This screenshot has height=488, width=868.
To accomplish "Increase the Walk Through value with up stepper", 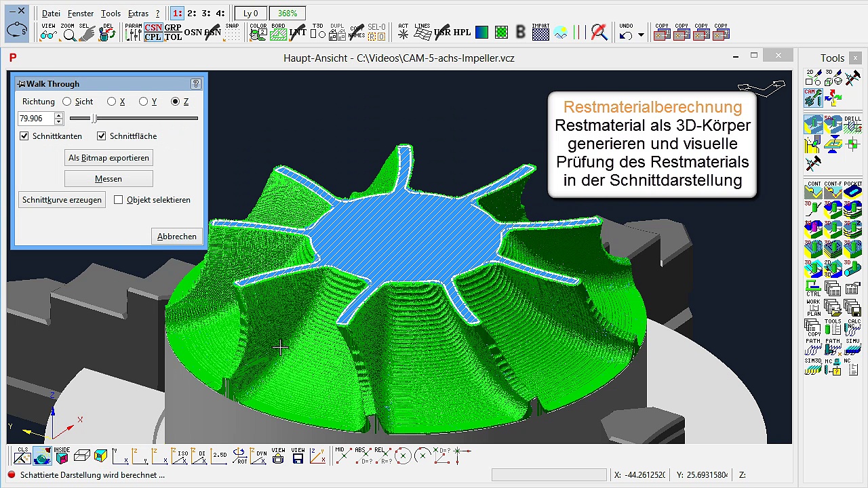I will 58,115.
